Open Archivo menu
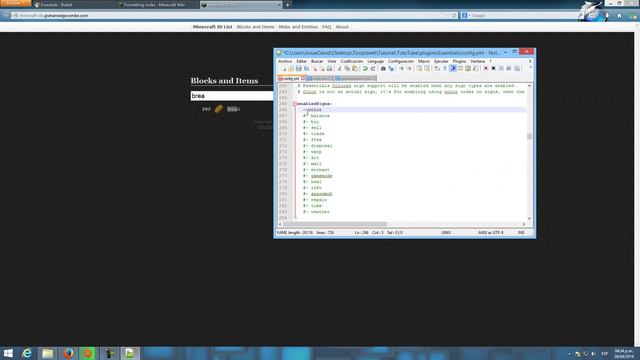This screenshot has height=360, width=640. pos(285,61)
